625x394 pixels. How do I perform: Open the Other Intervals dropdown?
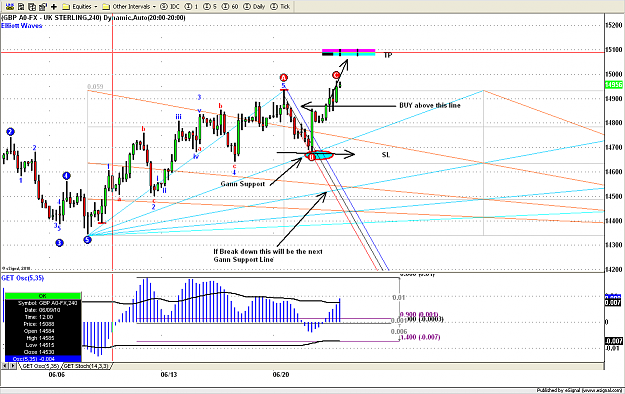coord(129,6)
